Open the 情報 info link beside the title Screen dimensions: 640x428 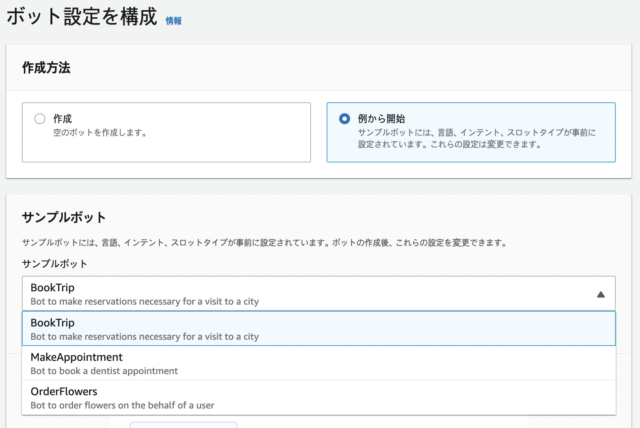pos(173,20)
